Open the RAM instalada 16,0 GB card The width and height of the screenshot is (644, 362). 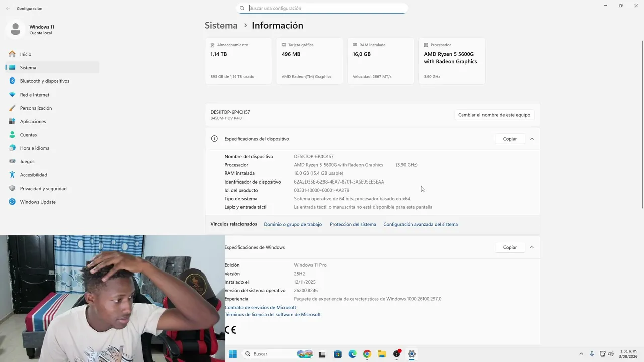pyautogui.click(x=380, y=61)
